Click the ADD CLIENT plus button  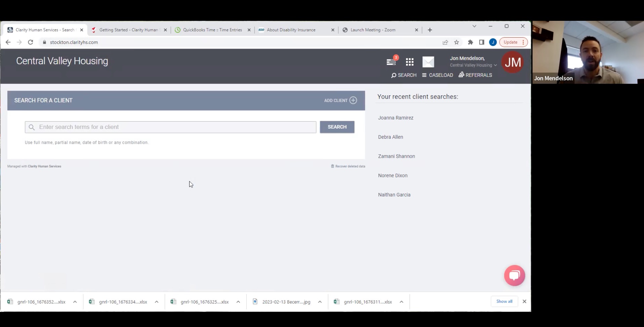pos(340,100)
